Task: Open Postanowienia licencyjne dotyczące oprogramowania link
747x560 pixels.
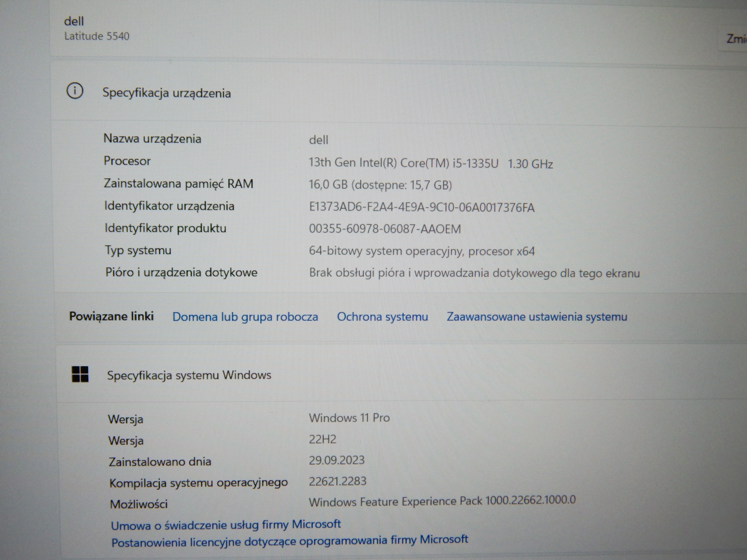Action: pyautogui.click(x=290, y=541)
